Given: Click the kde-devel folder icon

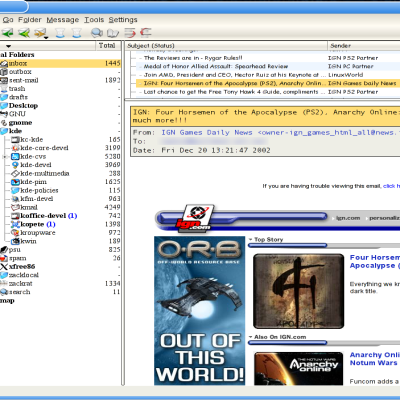Looking at the screenshot, I should point(15,165).
